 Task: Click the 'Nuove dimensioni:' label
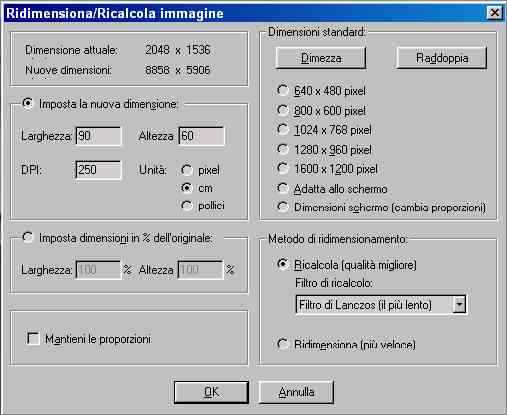68,70
